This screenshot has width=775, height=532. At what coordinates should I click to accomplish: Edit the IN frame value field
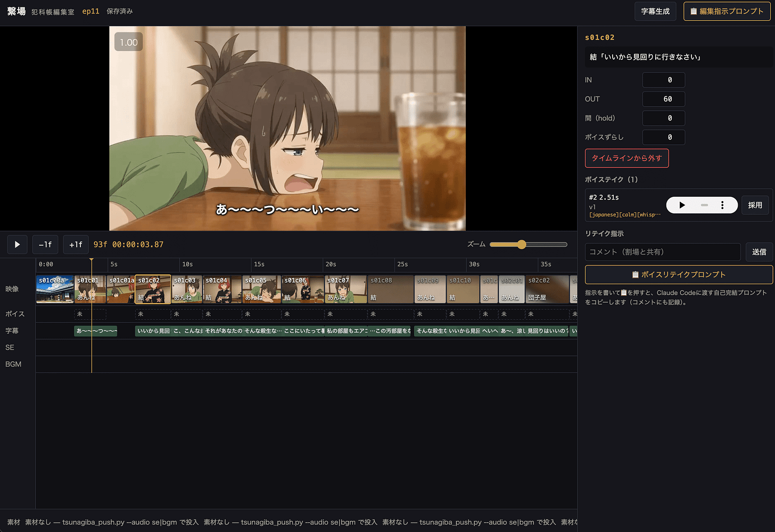[664, 80]
